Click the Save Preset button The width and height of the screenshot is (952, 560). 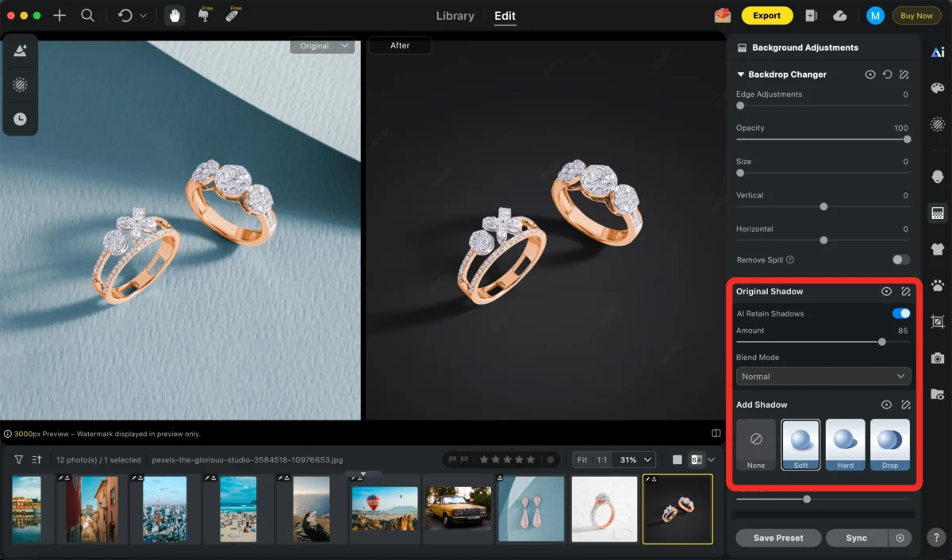coord(777,538)
